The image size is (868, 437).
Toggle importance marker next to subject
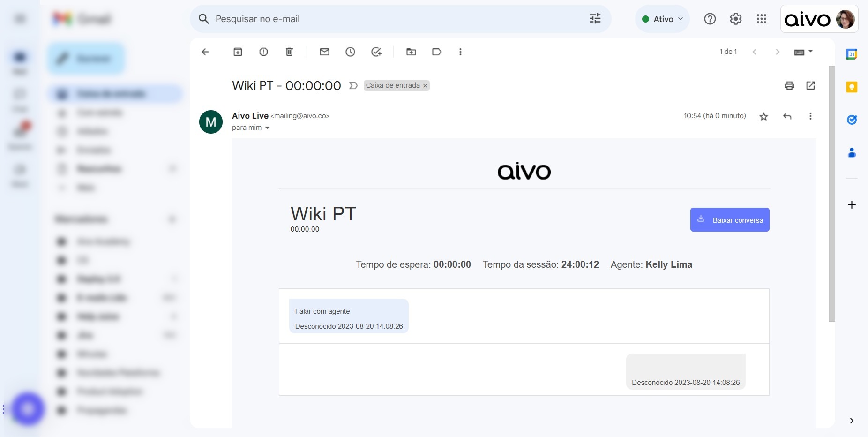pyautogui.click(x=353, y=86)
